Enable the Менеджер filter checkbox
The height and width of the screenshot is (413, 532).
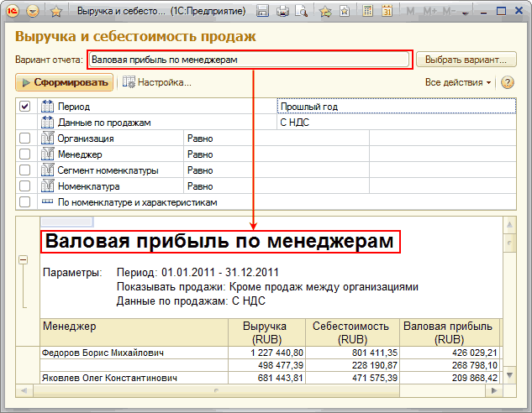pyautogui.click(x=24, y=154)
